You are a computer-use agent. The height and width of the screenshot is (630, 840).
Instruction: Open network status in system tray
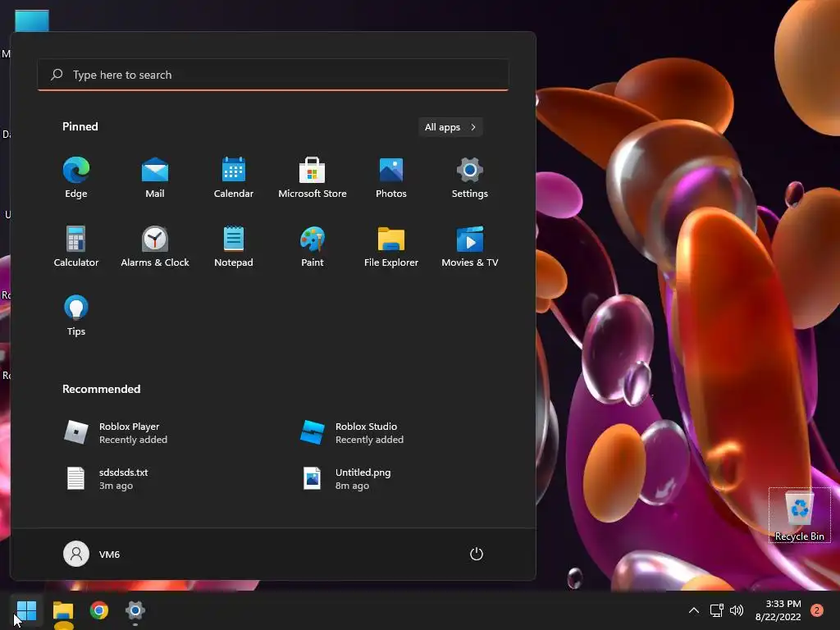pyautogui.click(x=717, y=610)
